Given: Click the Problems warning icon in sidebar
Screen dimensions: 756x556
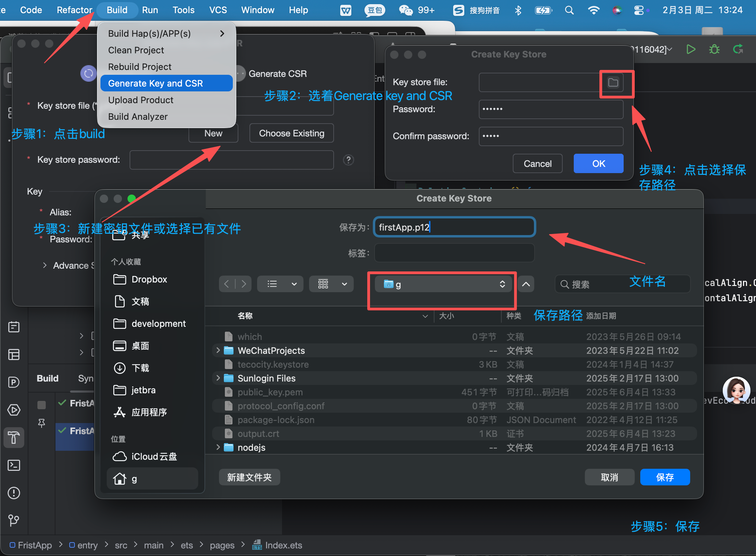Looking at the screenshot, I should point(14,493).
